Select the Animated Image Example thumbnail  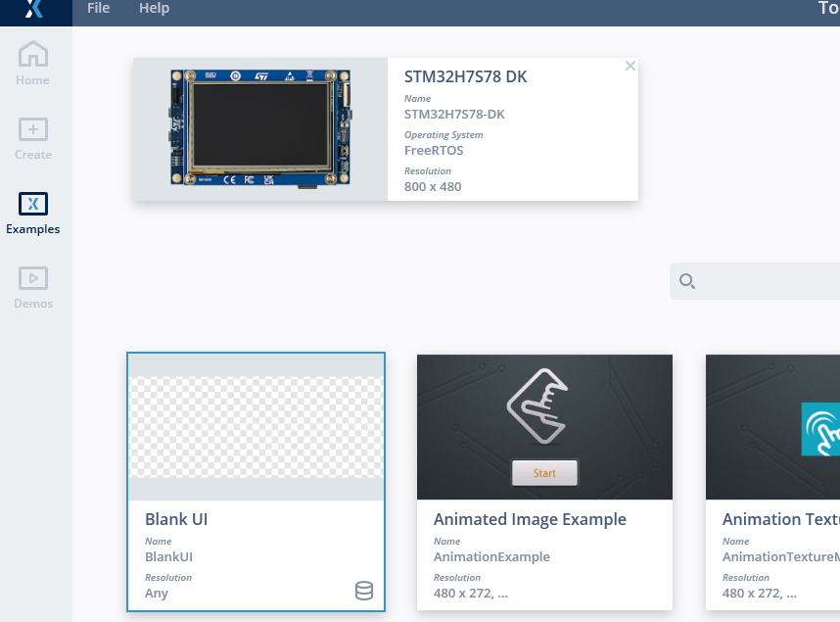pos(544,427)
